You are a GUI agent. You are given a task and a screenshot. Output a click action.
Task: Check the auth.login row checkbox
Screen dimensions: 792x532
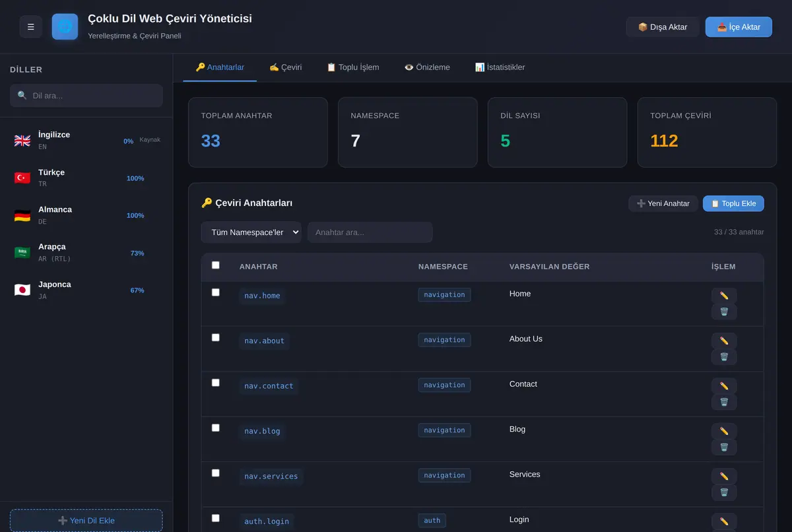[x=215, y=518]
